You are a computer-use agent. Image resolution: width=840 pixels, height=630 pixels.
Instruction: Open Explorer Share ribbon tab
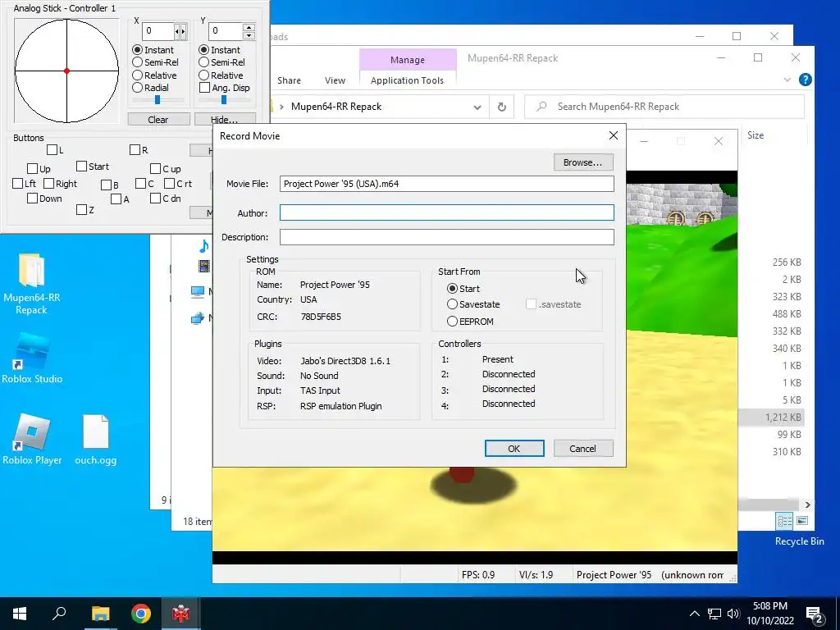pyautogui.click(x=289, y=80)
